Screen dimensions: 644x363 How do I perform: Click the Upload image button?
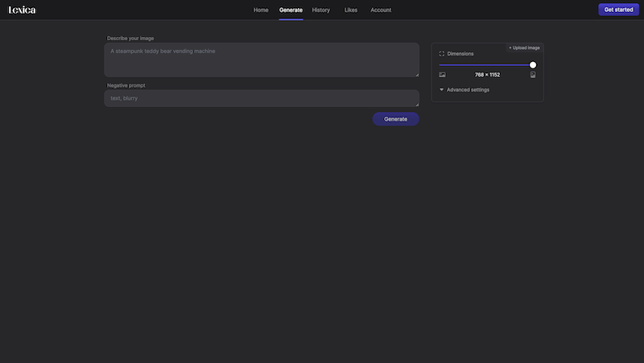pos(524,47)
